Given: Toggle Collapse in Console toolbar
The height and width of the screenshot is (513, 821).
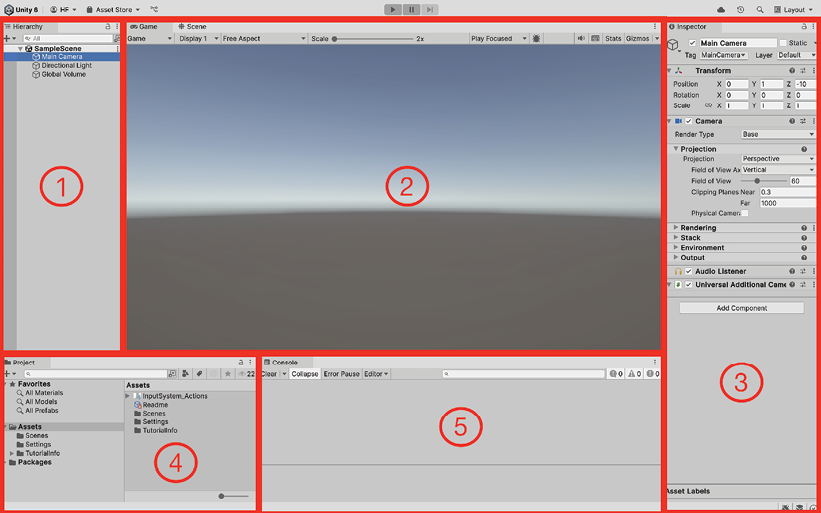Looking at the screenshot, I should coord(305,374).
